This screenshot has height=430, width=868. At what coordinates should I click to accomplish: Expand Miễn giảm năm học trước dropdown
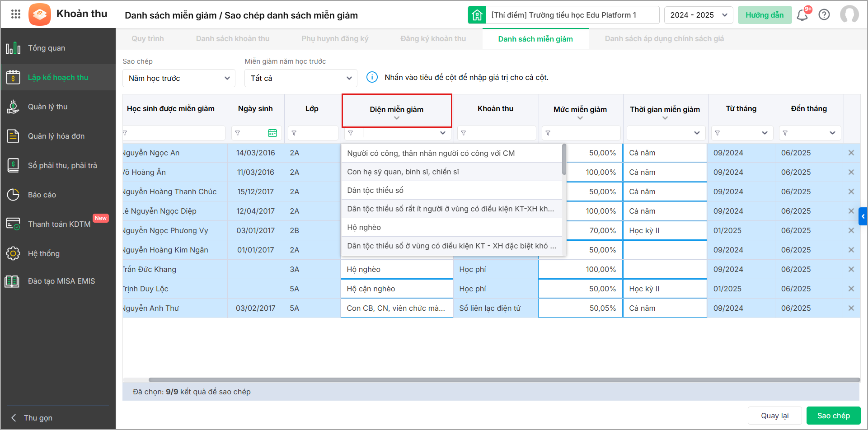tap(300, 78)
